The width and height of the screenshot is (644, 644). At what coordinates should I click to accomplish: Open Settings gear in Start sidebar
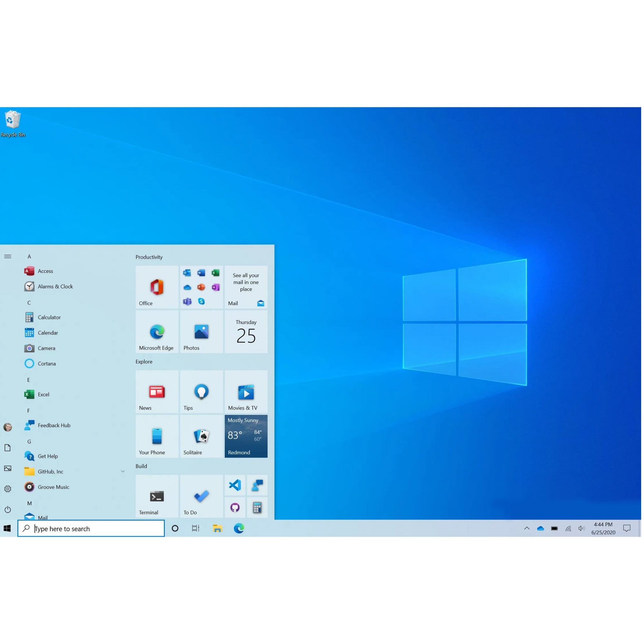tap(8, 489)
